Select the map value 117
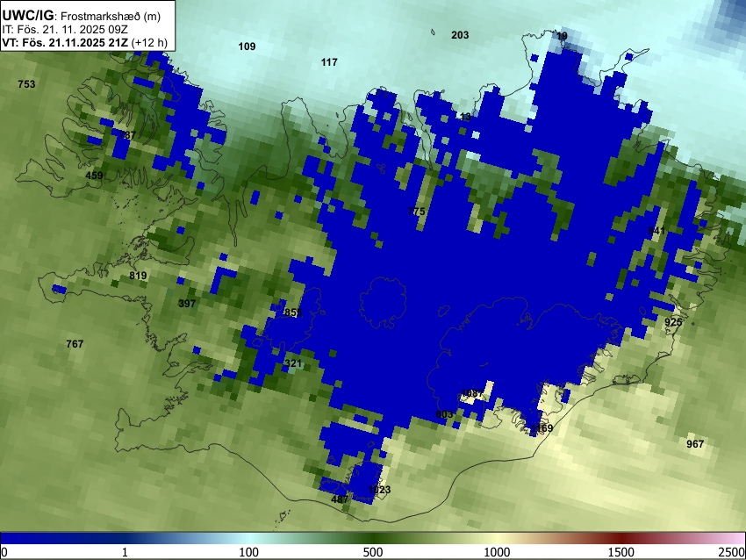This screenshot has height=560, width=746. (329, 62)
